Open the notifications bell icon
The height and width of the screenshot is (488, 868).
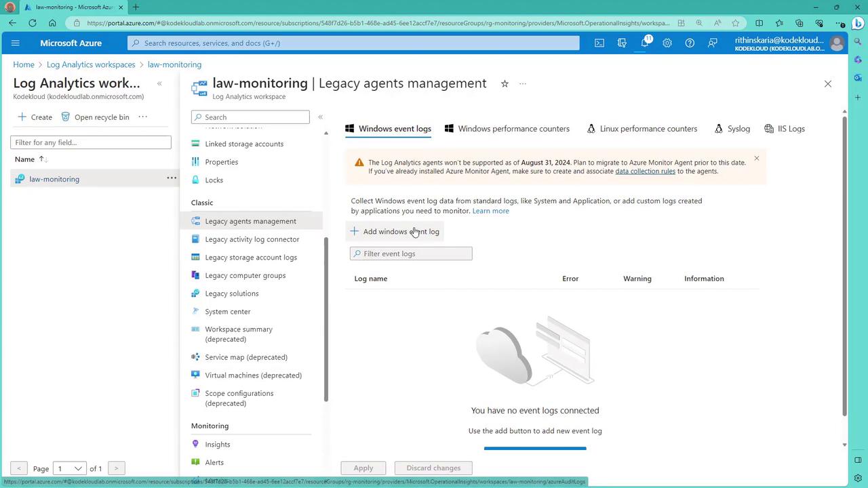click(x=645, y=43)
